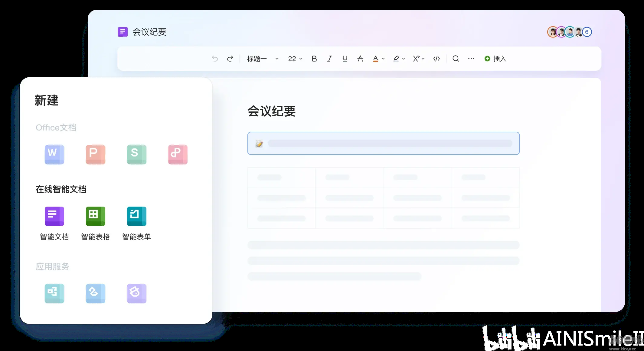
Task: Open more toolbar options ellipsis
Action: (471, 59)
